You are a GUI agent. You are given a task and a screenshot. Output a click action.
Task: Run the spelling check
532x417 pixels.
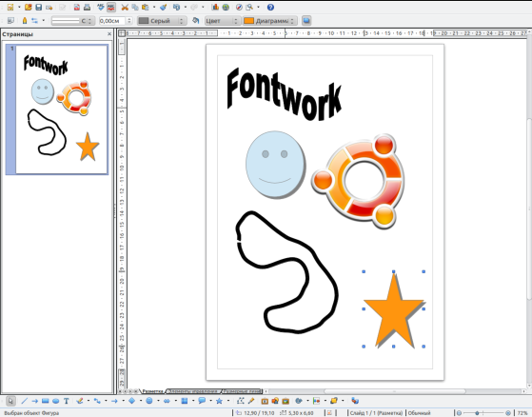coord(101,7)
